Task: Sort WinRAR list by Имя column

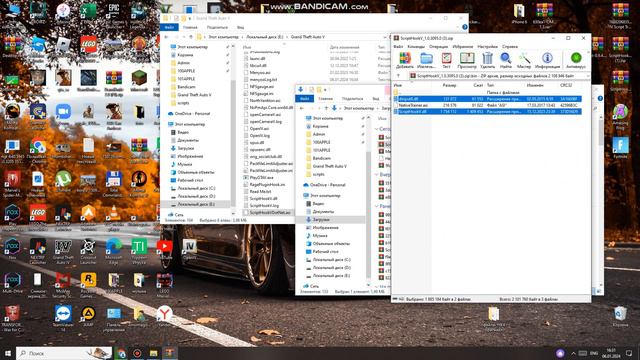Action: click(398, 85)
